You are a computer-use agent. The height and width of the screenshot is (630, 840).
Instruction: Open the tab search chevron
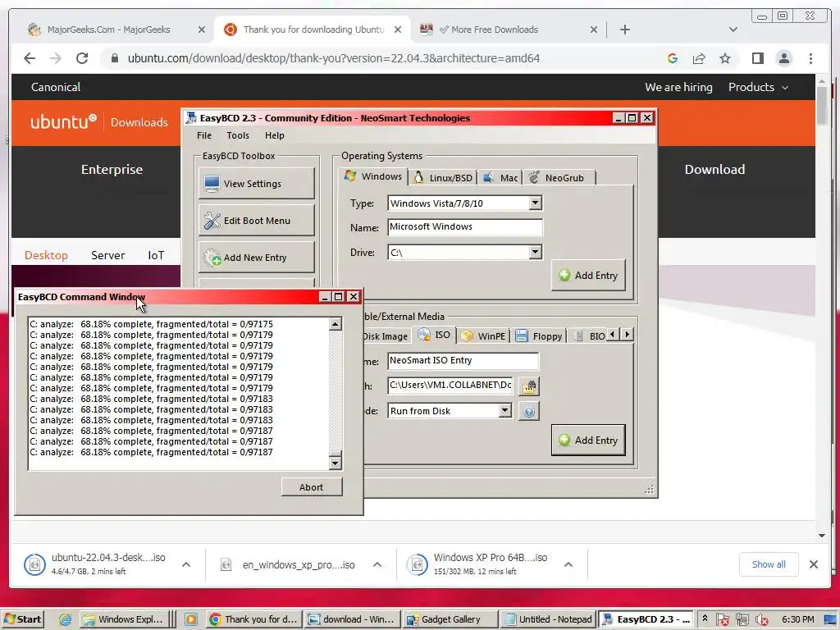coord(733,30)
